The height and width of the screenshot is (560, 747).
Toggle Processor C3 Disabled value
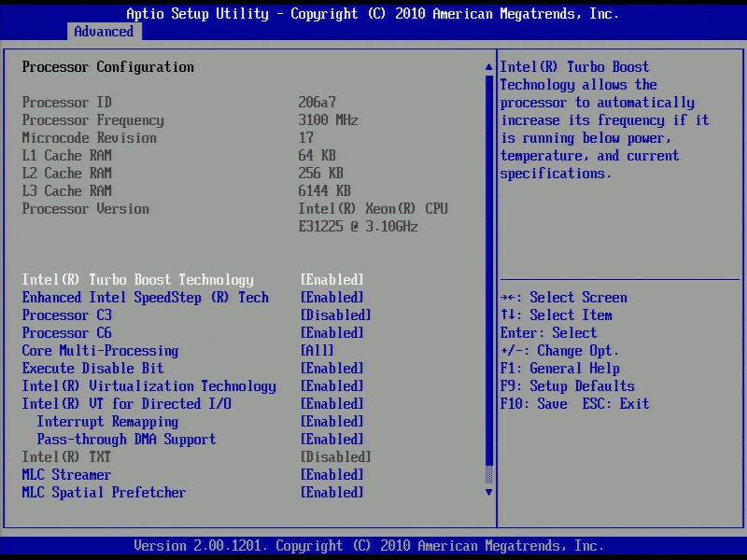tap(335, 315)
